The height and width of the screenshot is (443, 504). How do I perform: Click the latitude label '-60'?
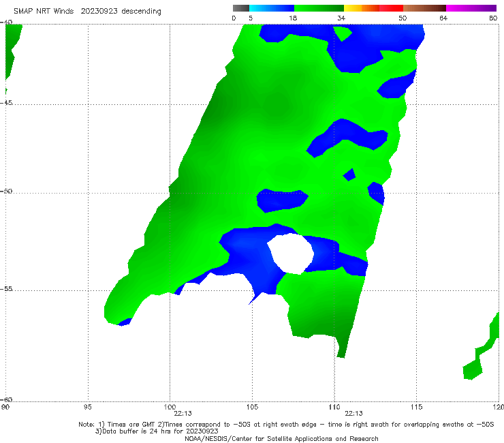click(x=6, y=399)
